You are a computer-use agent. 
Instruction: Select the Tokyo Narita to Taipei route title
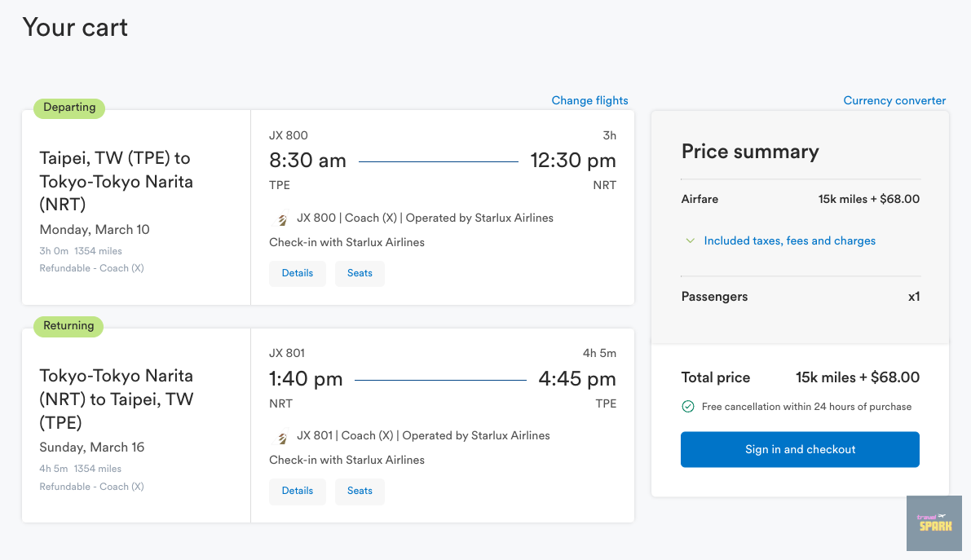coord(117,399)
